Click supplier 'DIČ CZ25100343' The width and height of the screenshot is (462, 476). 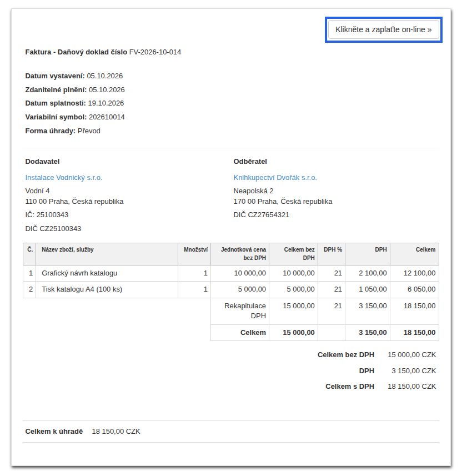click(53, 229)
